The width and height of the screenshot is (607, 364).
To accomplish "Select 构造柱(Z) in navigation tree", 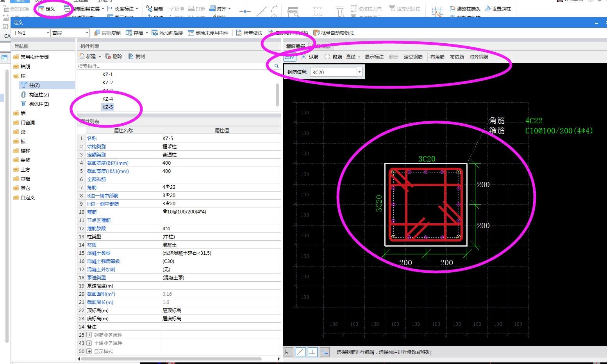I will pos(39,95).
